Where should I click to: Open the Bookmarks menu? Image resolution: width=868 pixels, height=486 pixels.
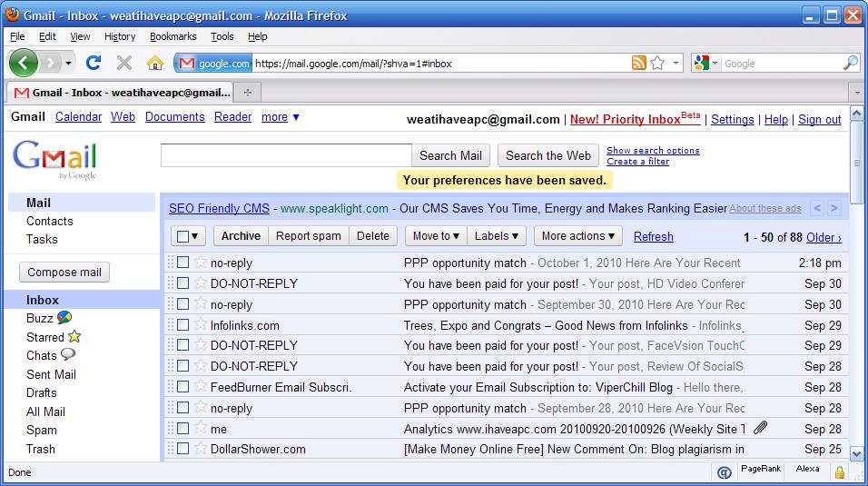click(173, 36)
